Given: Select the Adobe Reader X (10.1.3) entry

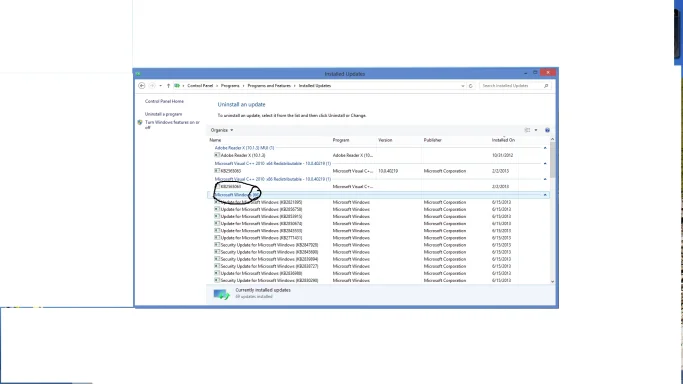Looking at the screenshot, I should pyautogui.click(x=243, y=155).
